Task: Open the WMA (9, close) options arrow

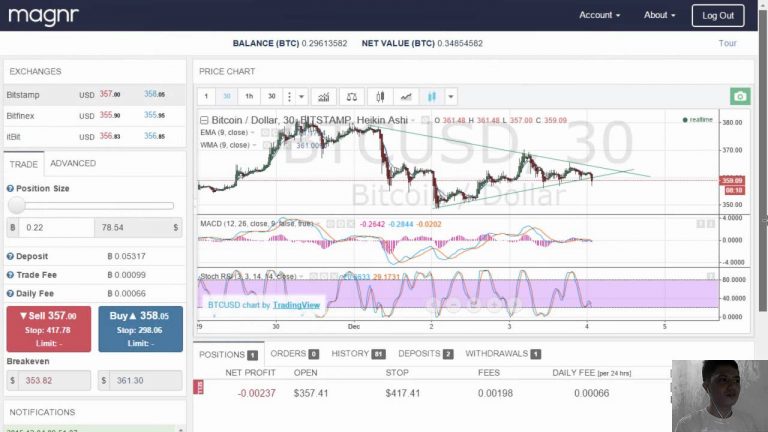Action: [254, 145]
